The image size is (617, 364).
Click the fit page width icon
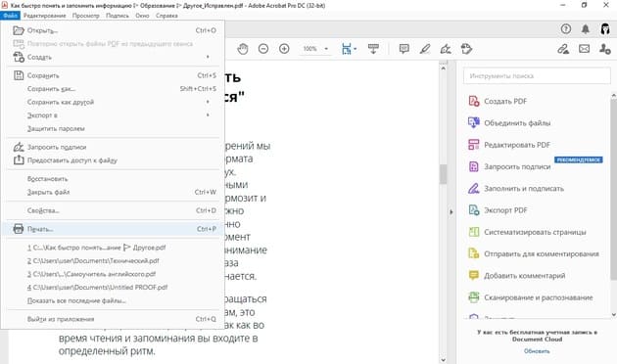347,49
